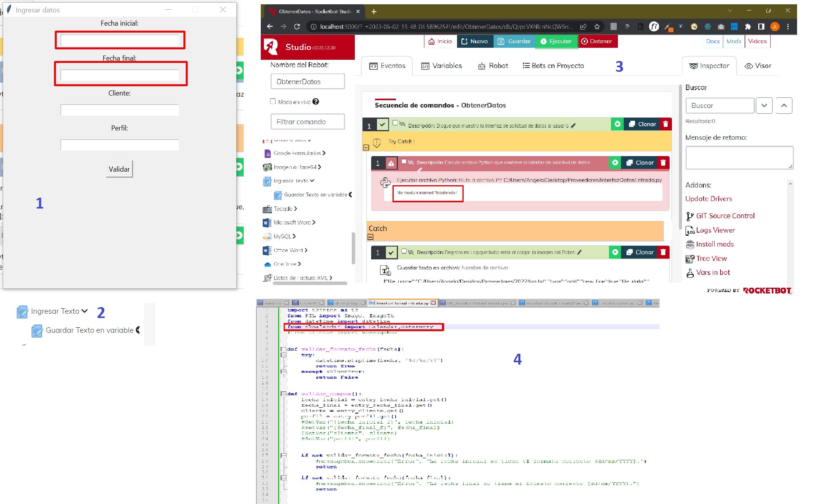Click search next result down chevron

[x=764, y=106]
